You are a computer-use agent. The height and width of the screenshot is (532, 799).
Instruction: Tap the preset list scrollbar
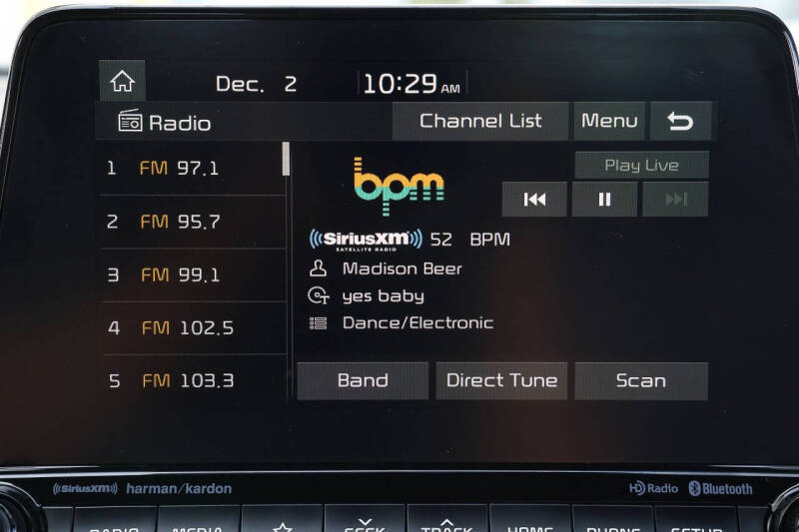(x=287, y=159)
